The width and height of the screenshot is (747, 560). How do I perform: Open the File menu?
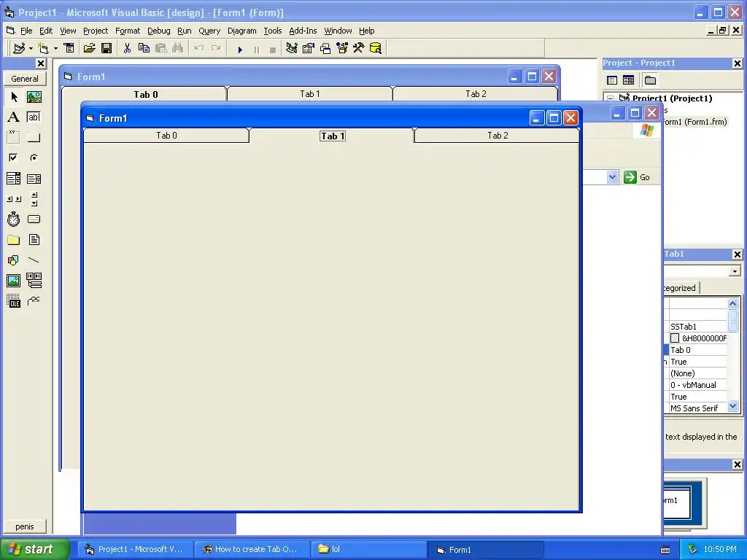click(x=26, y=31)
